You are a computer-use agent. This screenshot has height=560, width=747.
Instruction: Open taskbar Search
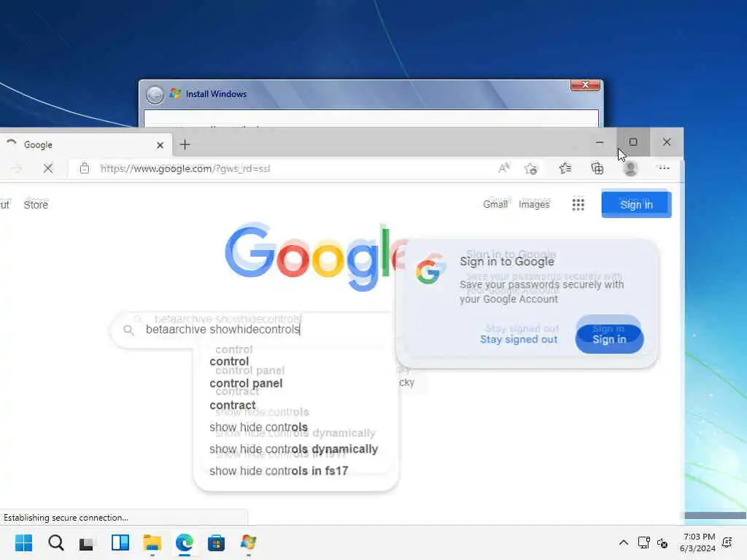55,542
